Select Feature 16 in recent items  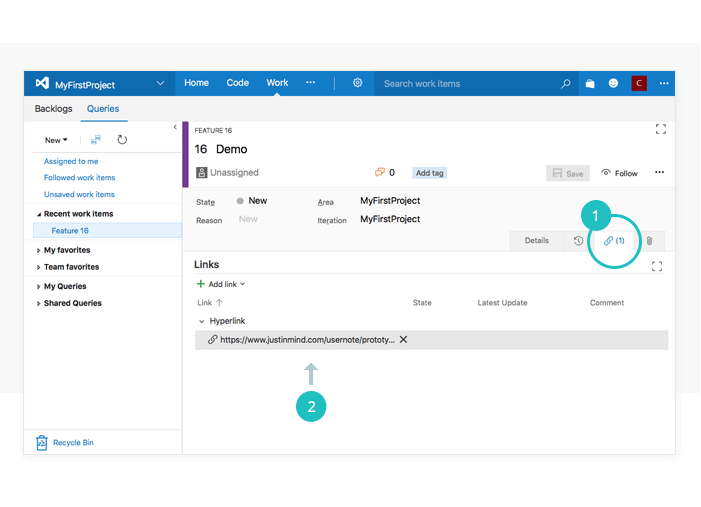(x=107, y=231)
